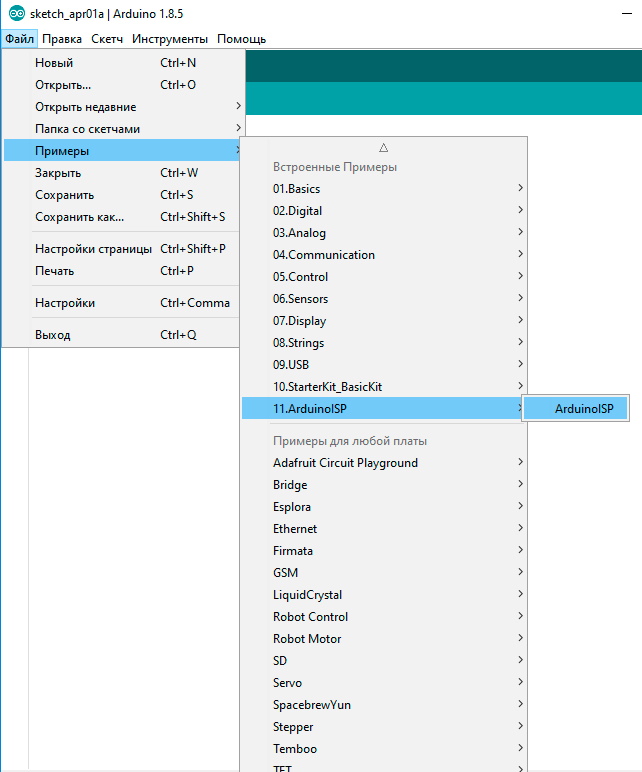642x772 pixels.
Task: Expand the 07.Display examples category
Action: pyautogui.click(x=300, y=321)
